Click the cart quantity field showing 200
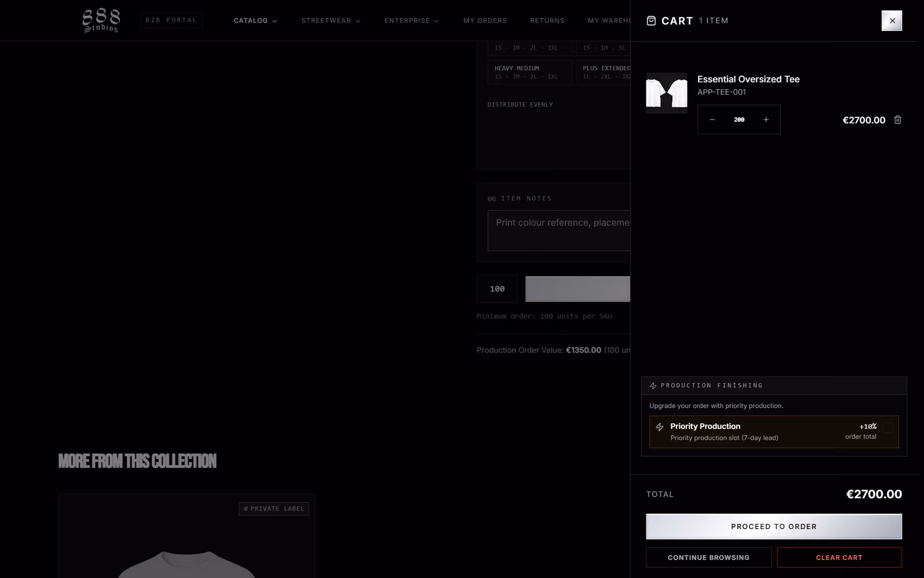Screen dimensions: 924x578 click(739, 120)
